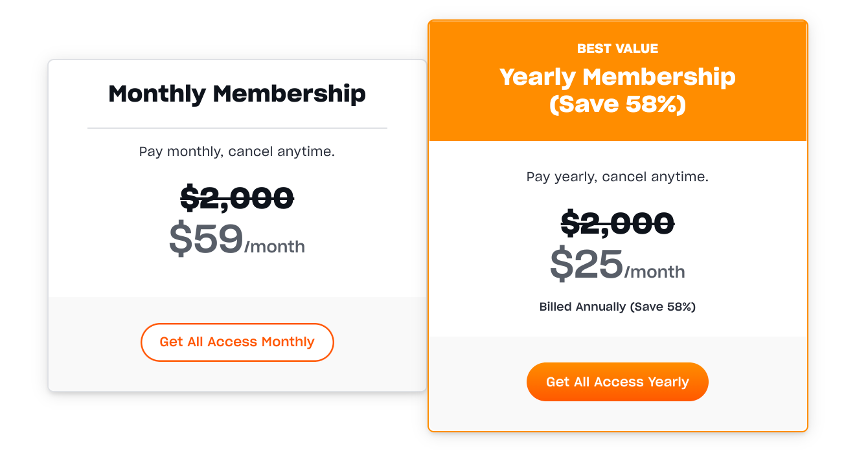Screen dimensions: 868x455
Task: Click the crossed-out $2,000 in the monthly card
Action: [237, 198]
